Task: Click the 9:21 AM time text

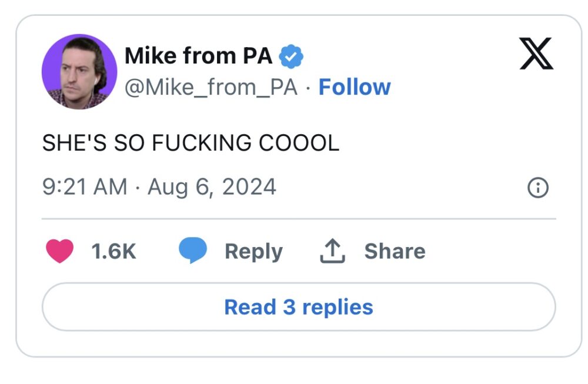Action: coord(85,187)
